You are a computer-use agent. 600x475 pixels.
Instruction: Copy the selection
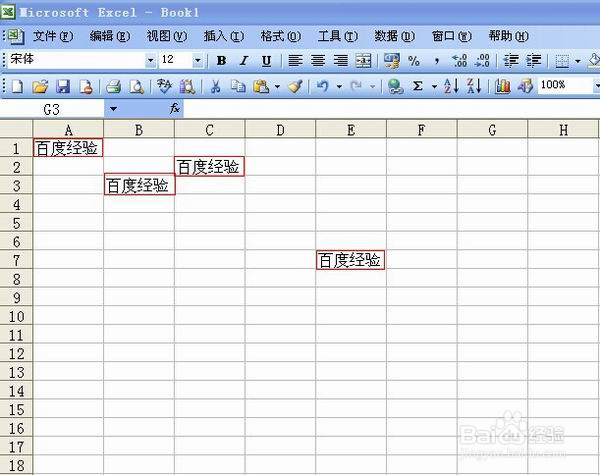click(x=238, y=86)
